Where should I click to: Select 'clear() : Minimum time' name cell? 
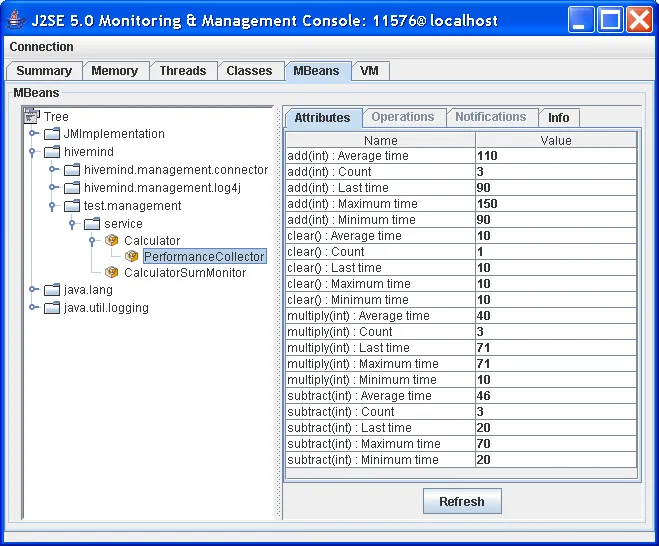coord(381,299)
